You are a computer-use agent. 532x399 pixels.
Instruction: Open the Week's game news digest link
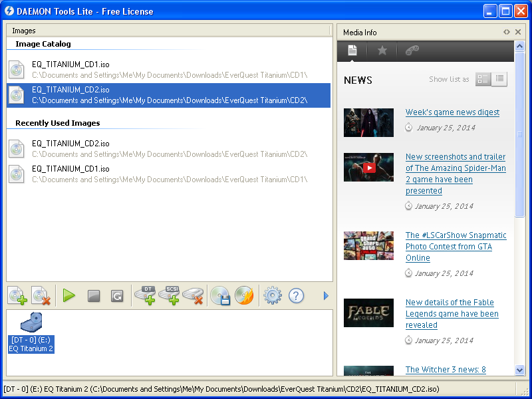[452, 112]
